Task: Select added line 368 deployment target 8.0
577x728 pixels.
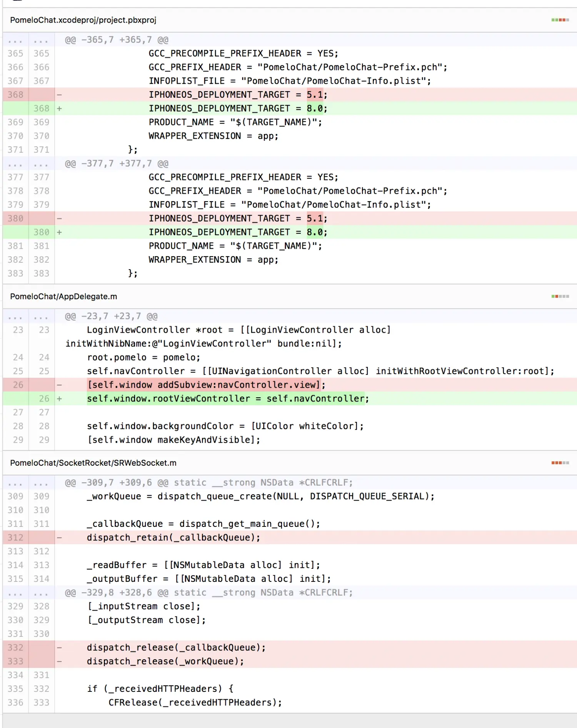Action: [290, 108]
